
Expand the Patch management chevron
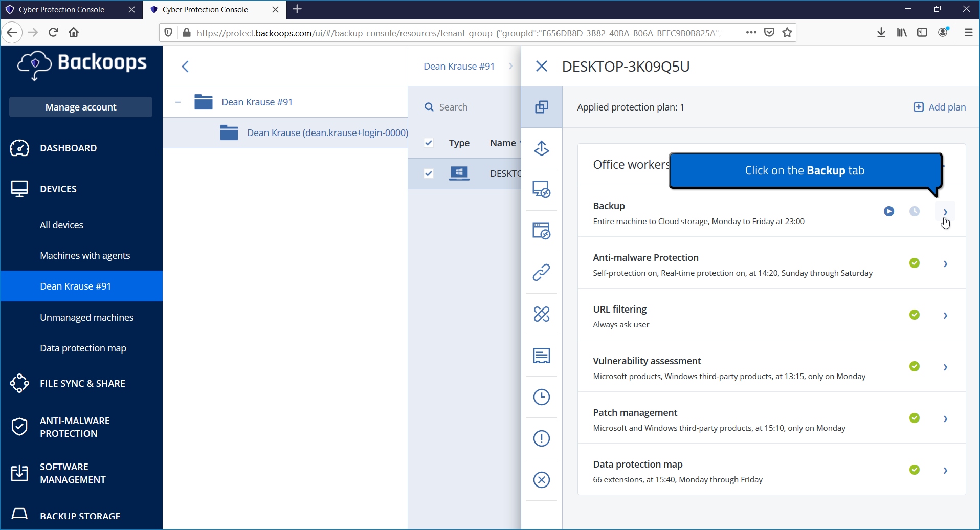pos(946,419)
